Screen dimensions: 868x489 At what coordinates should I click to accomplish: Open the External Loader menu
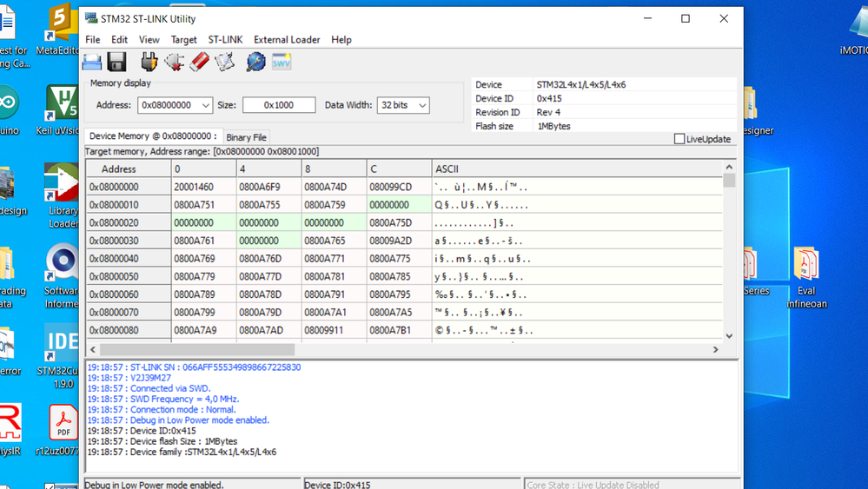pyautogui.click(x=287, y=40)
